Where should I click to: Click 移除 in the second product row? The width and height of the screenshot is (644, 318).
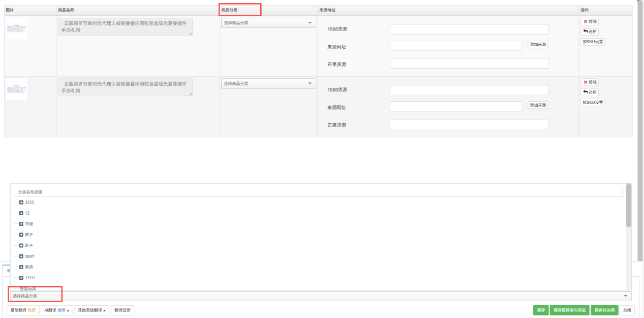coord(590,82)
